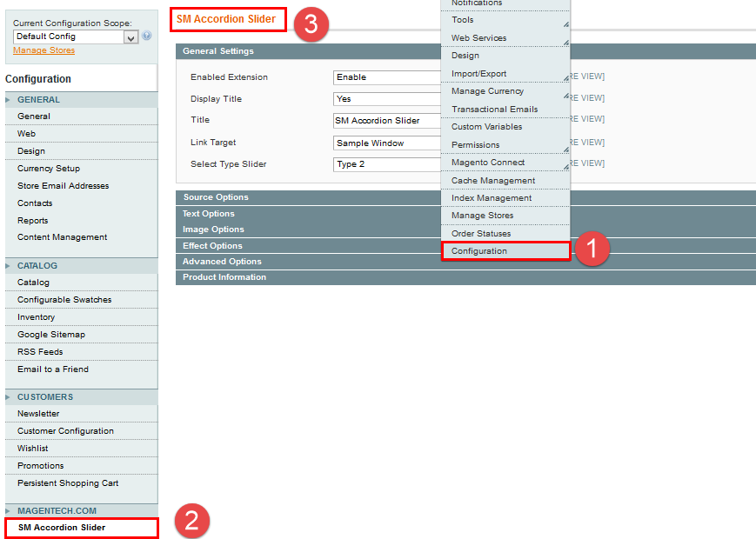Open Email to a Friend settings
This screenshot has height=539, width=756.
click(81, 369)
